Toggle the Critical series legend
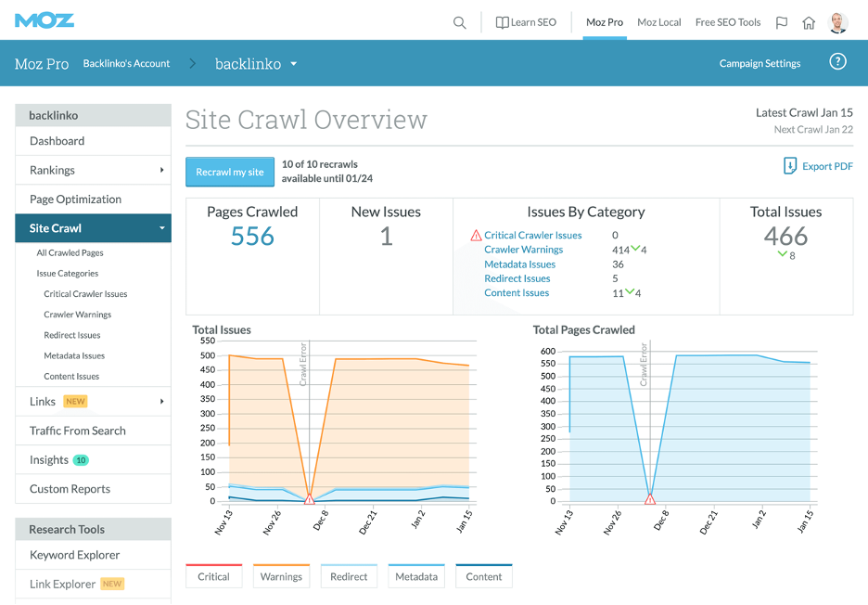Screen dimensions: 868x605 pos(213,576)
